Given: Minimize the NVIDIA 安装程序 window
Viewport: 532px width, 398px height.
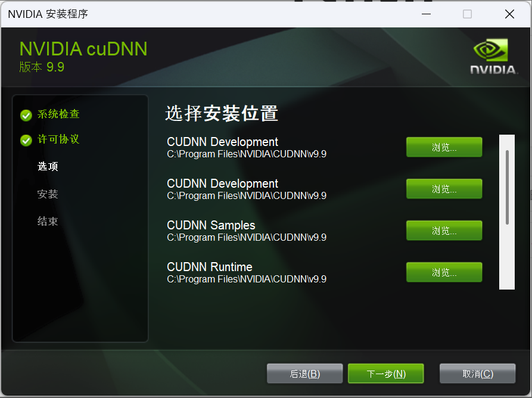Looking at the screenshot, I should click(426, 14).
